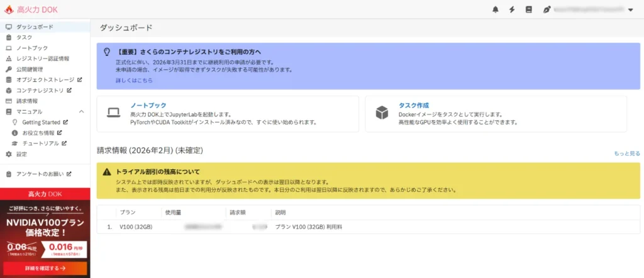Image resolution: width=644 pixels, height=278 pixels.
Task: Click the object storage database icon
Action: tap(9, 80)
